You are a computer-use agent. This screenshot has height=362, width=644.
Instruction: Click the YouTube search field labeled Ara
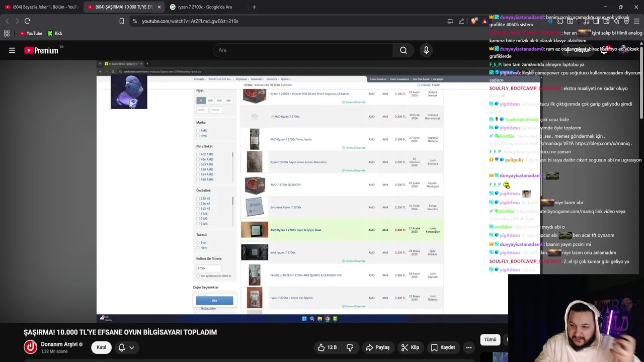(x=303, y=50)
